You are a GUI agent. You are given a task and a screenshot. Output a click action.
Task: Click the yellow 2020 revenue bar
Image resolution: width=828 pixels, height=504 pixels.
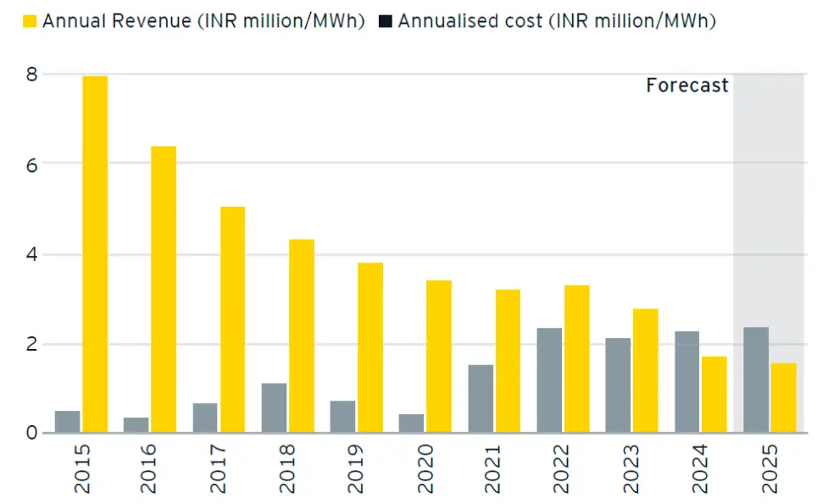pyautogui.click(x=439, y=357)
